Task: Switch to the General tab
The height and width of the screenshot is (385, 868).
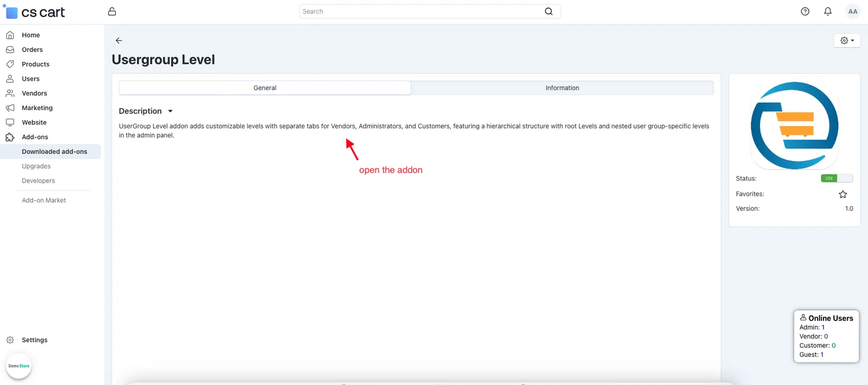Action: coord(265,88)
